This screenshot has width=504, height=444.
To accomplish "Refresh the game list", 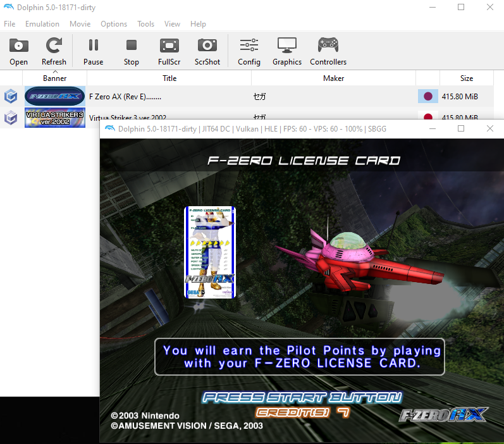I will (x=54, y=51).
